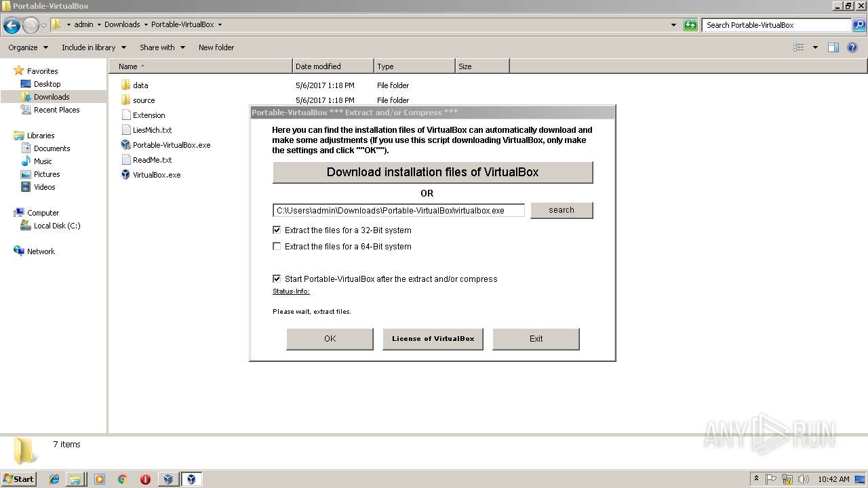Switch to active Portable-VirtualBox taskbar item
This screenshot has height=488, width=868.
(192, 479)
